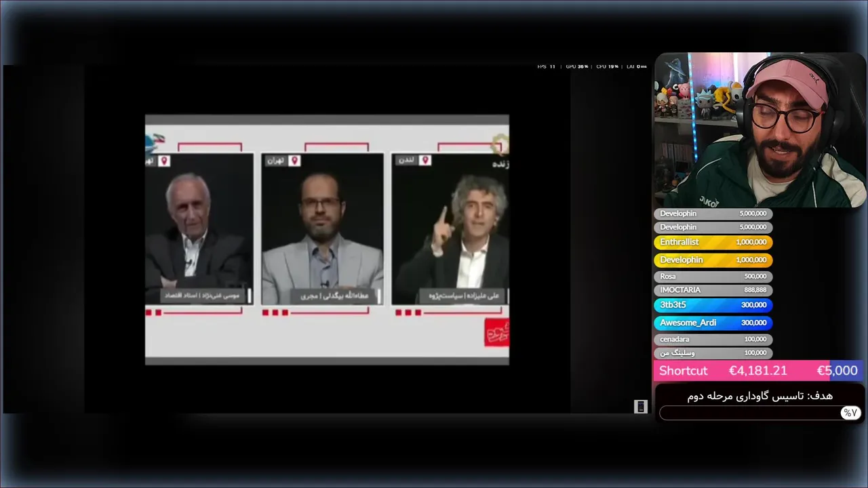Select the yellow Develophin 1,000,000 donor row
The height and width of the screenshot is (488, 868).
(713, 260)
